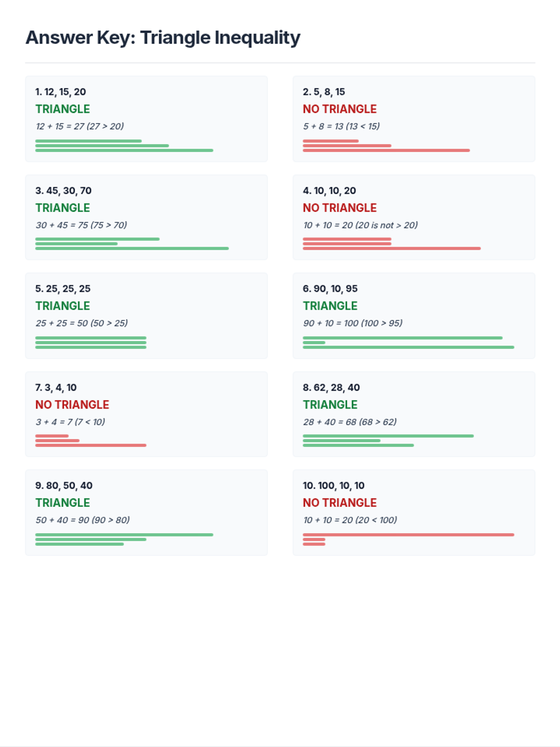
Task: Click TRIANGLE answer for problem 9
Action: tap(63, 503)
